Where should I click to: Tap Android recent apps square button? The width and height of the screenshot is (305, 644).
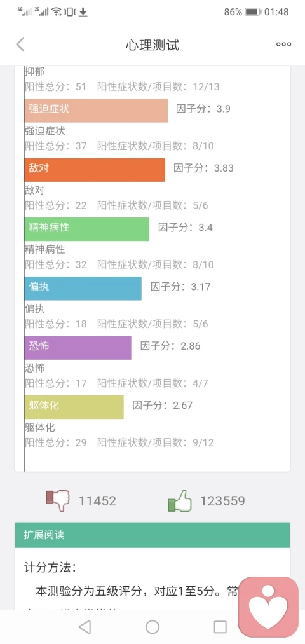(220, 627)
